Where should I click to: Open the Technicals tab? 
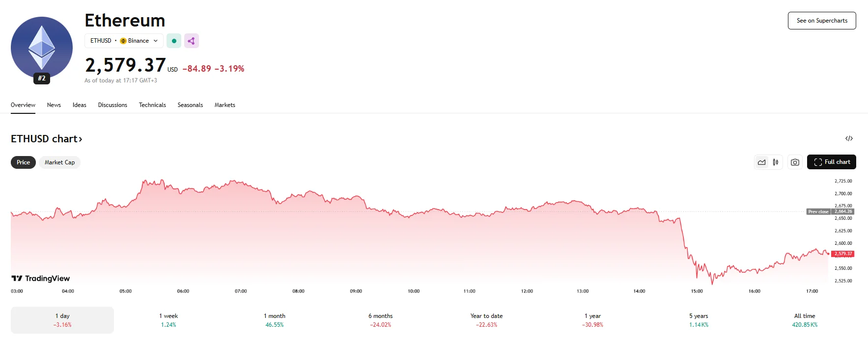[152, 105]
